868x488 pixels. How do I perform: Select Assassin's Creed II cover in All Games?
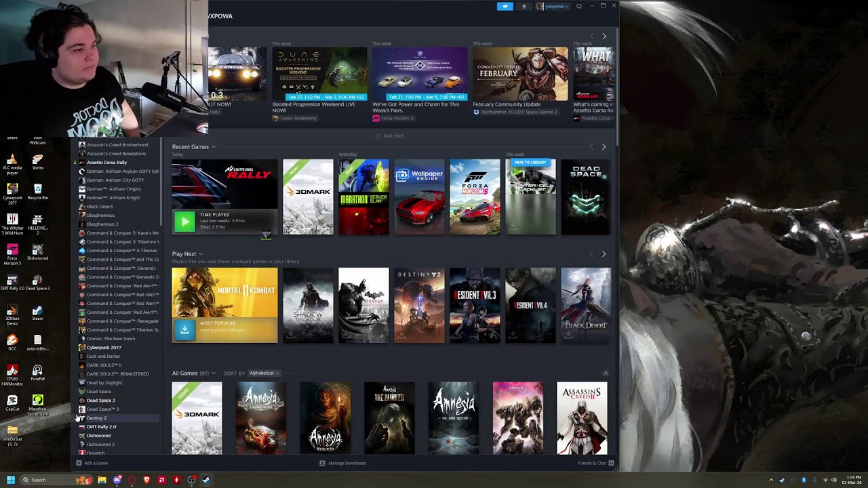(582, 418)
